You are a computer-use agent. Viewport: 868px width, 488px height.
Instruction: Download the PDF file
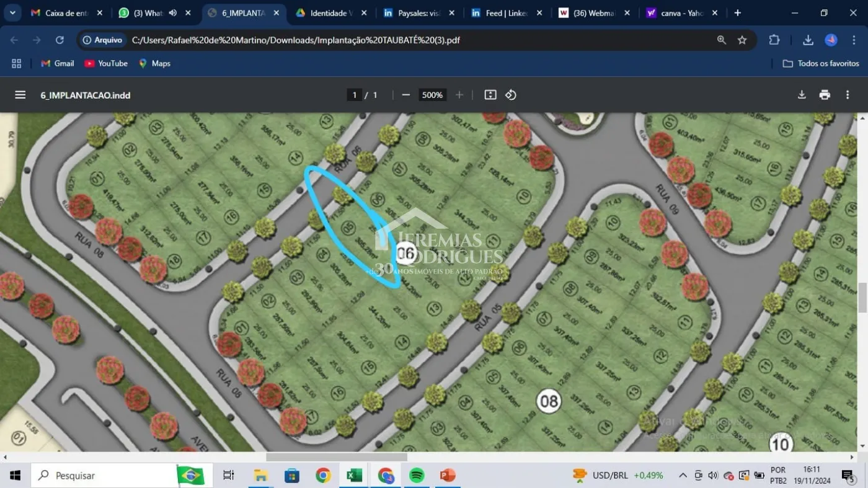802,95
